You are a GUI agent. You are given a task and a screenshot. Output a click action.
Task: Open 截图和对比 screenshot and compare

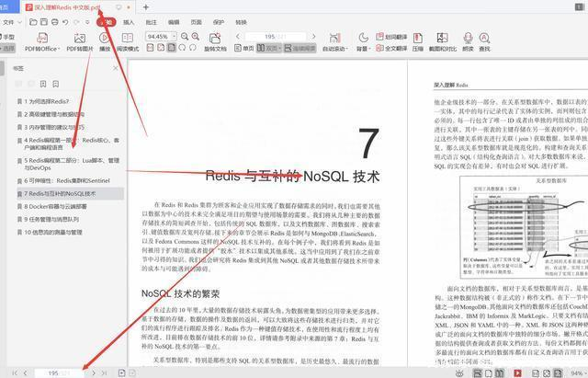coord(443,41)
